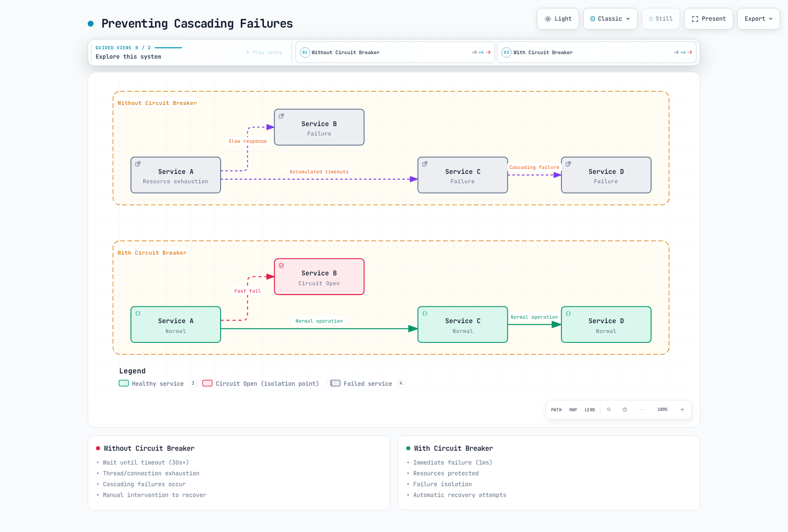
Task: Select the failed Service D node
Action: [x=606, y=175]
